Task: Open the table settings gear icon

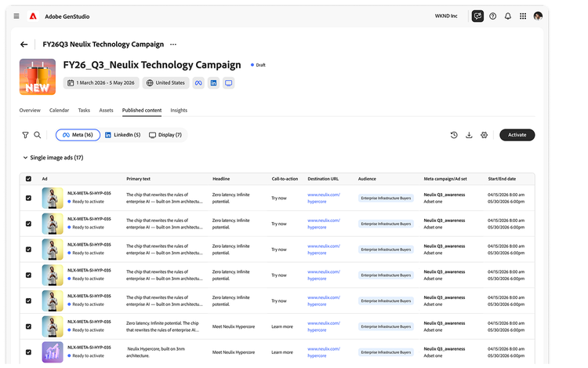Action: point(485,135)
